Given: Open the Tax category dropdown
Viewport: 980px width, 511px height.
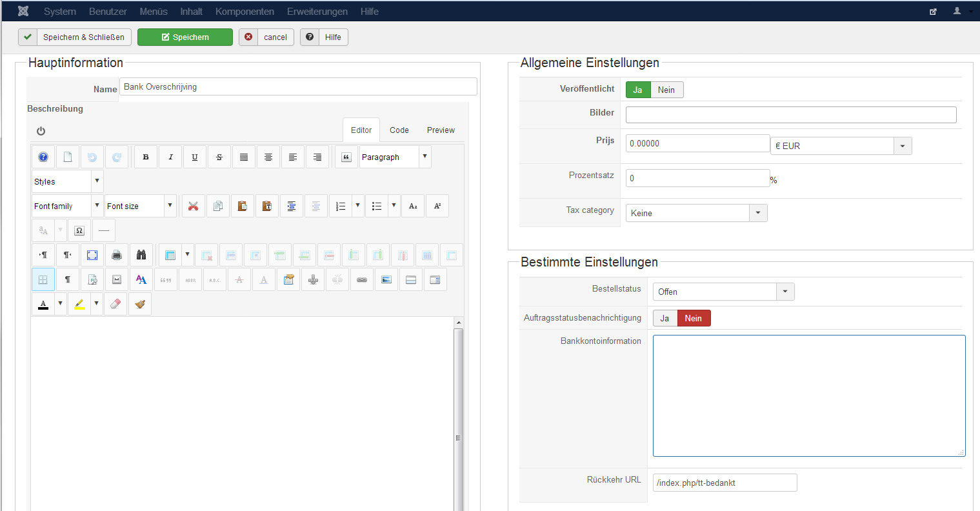Looking at the screenshot, I should click(697, 213).
